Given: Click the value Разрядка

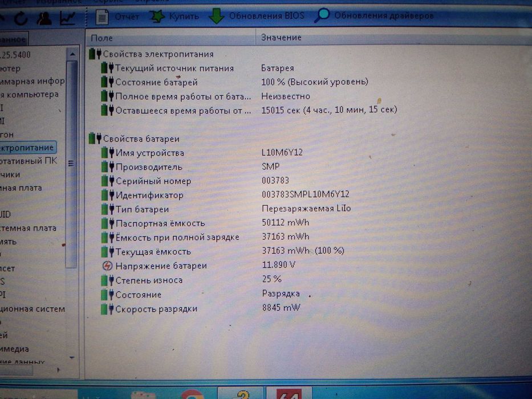Looking at the screenshot, I should pyautogui.click(x=281, y=294).
